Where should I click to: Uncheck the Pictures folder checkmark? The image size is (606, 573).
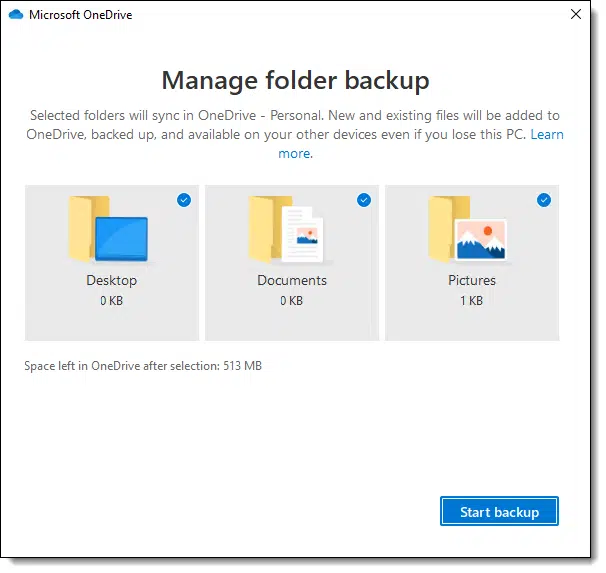544,200
